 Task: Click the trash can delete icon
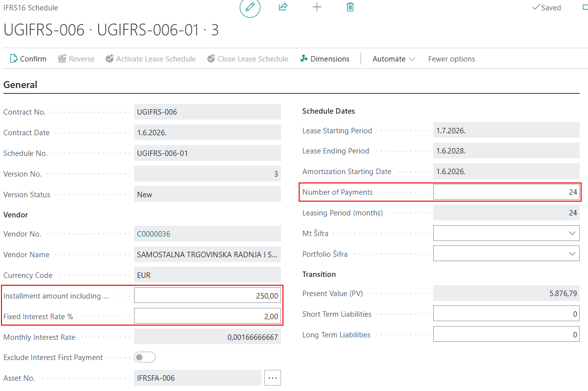[350, 7]
